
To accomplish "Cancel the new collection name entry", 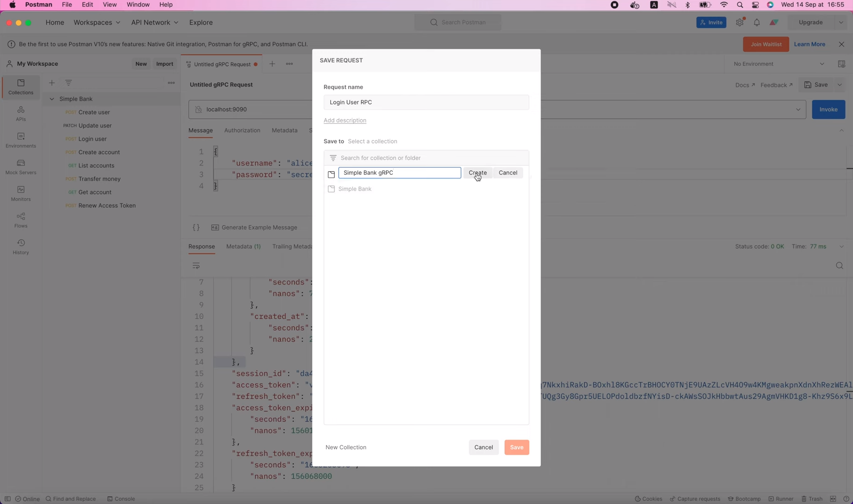I will point(508,173).
